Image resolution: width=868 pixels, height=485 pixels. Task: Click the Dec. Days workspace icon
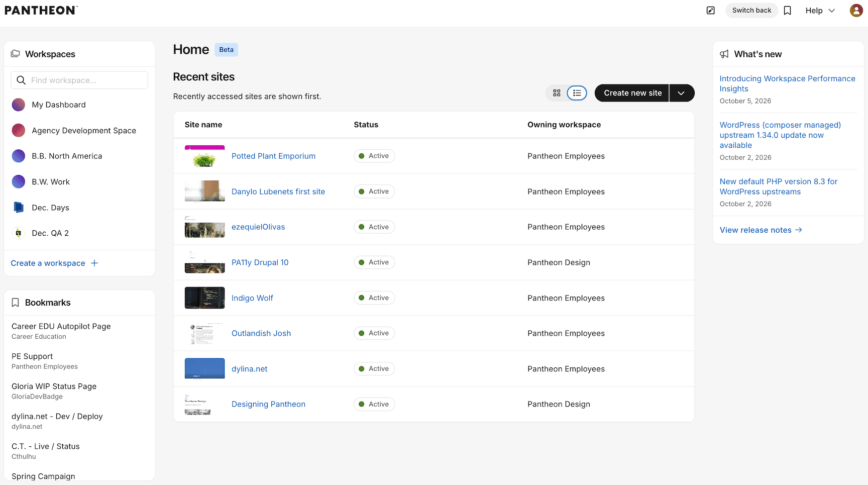[19, 208]
